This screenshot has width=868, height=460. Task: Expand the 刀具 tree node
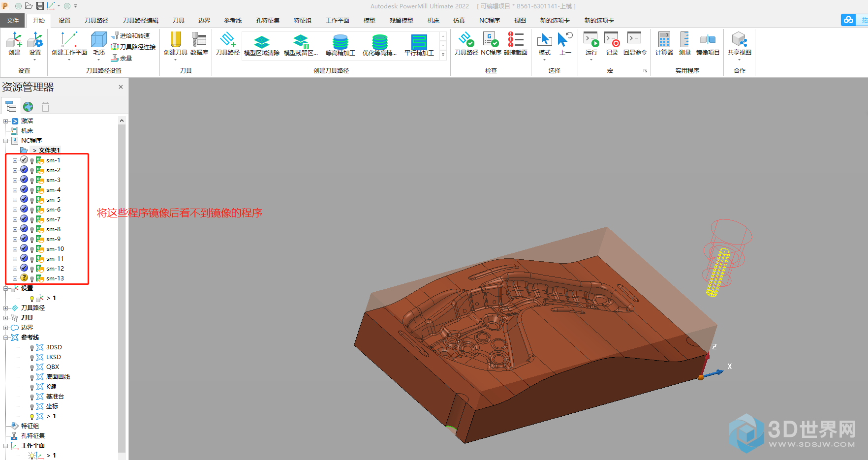[6, 318]
